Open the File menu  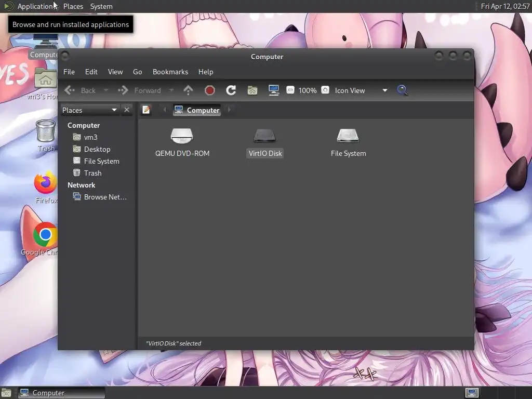pos(69,72)
